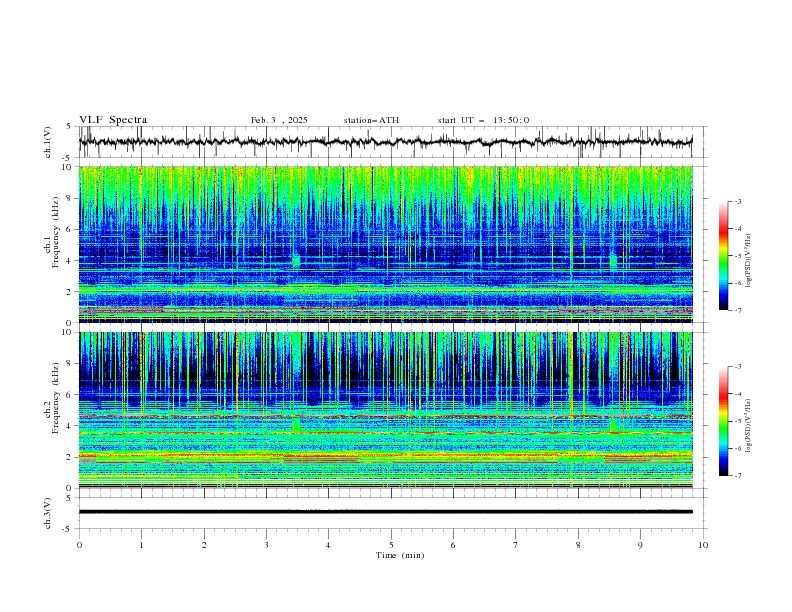Screen dimensions: 792x612
Task: Click the "4" kHz tick on the ch.2 frequency axis
Action: point(70,426)
